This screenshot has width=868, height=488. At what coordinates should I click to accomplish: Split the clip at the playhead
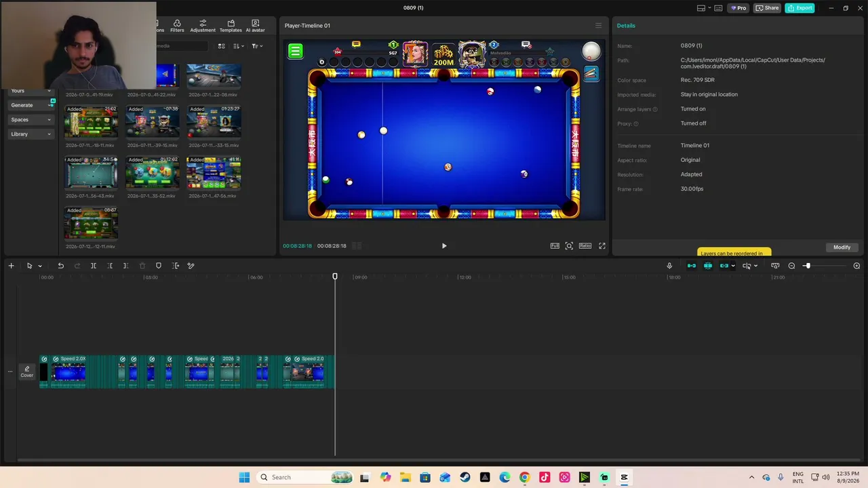(x=94, y=266)
